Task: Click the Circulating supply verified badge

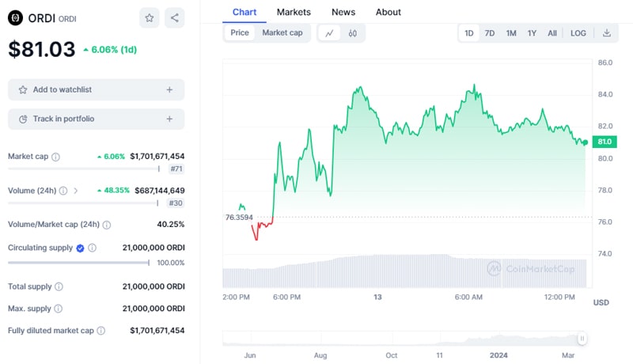Action: (x=81, y=248)
